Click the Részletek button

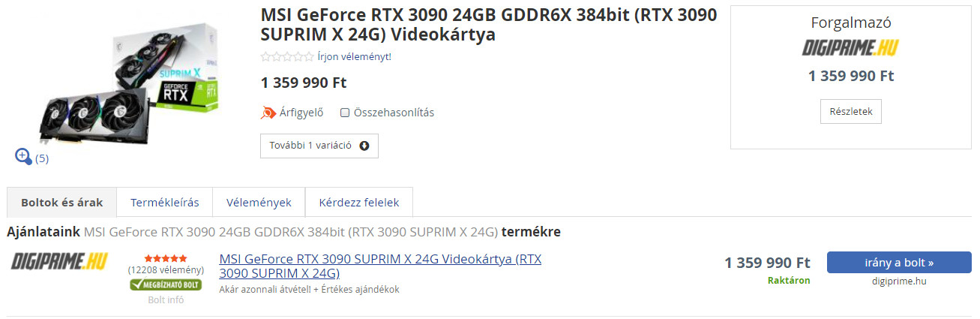click(851, 111)
